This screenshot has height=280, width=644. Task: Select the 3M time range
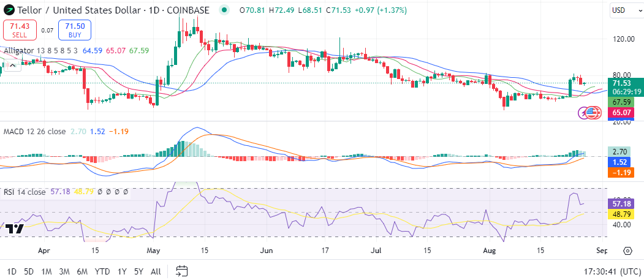64,271
